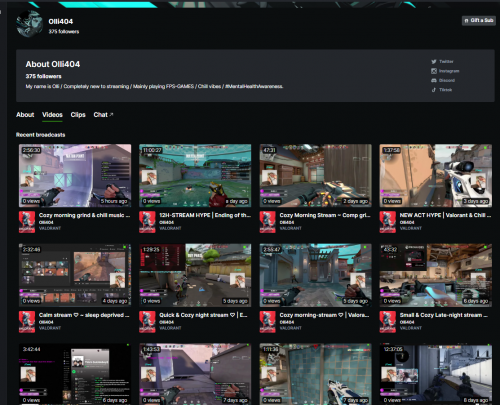Screen dimensions: 500x405
Task: Select the Videos tab
Action: click(52, 115)
